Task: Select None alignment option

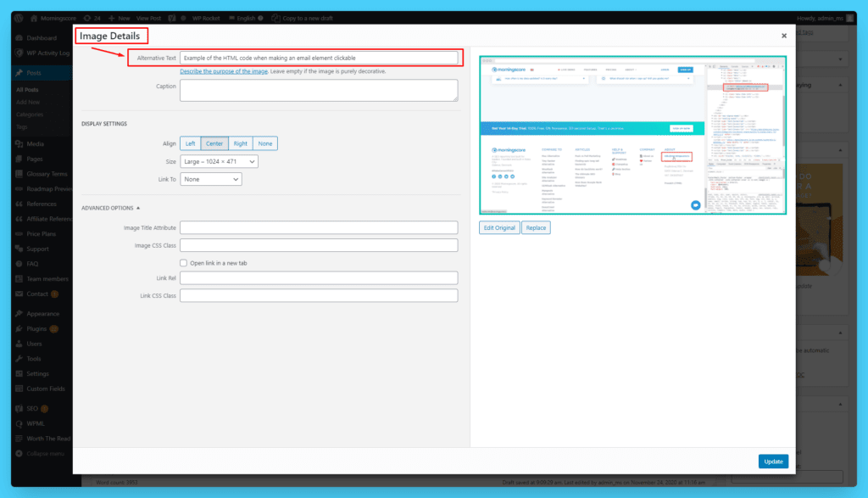Action: click(x=265, y=143)
